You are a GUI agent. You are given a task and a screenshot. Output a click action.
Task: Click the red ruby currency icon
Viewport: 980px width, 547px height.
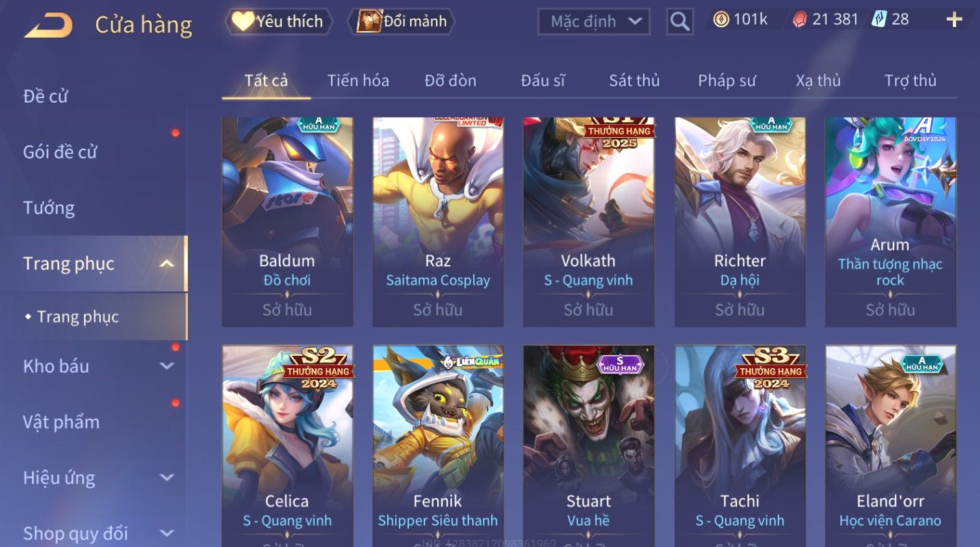800,20
